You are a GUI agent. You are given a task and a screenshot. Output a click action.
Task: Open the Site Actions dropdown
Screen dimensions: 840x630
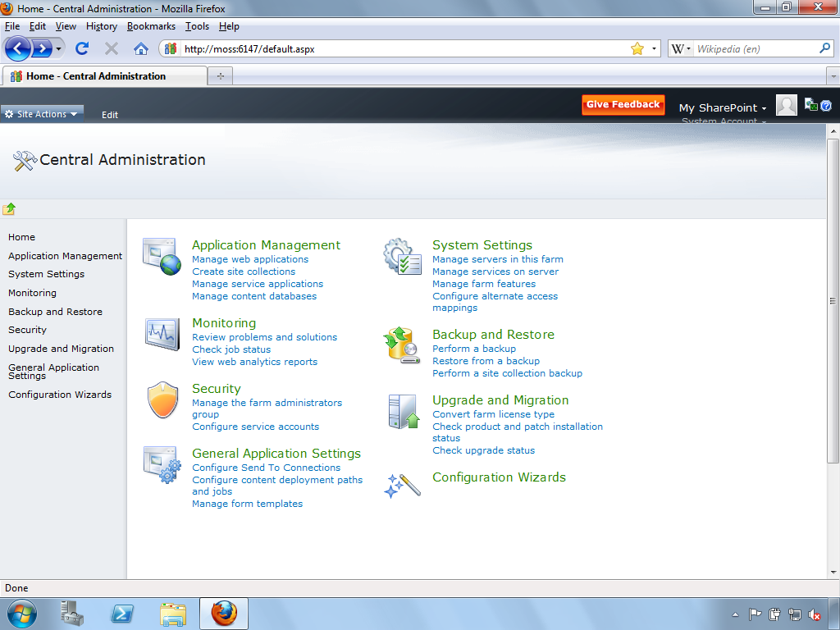click(x=42, y=114)
